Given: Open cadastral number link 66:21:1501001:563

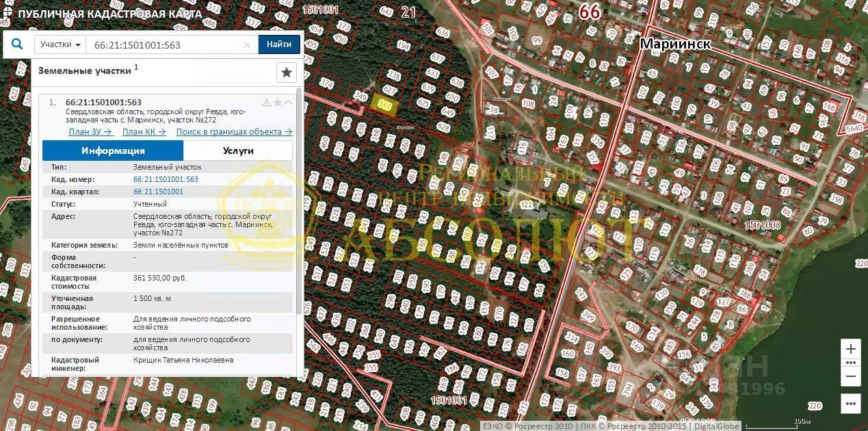Looking at the screenshot, I should (x=166, y=179).
